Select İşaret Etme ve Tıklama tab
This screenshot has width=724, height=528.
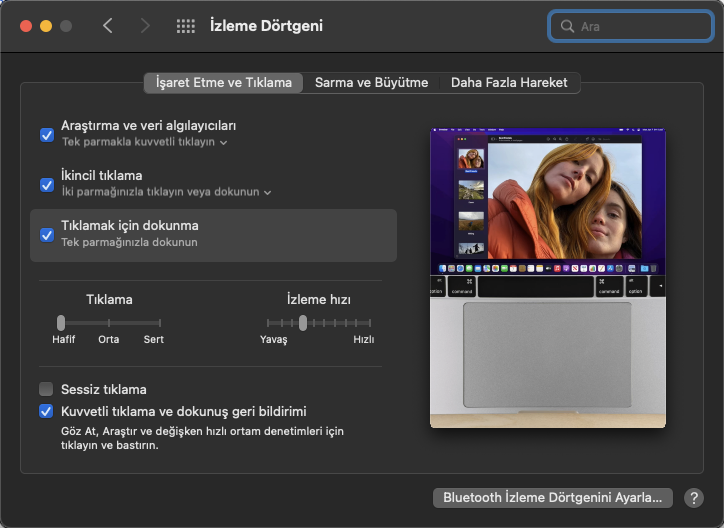point(224,83)
